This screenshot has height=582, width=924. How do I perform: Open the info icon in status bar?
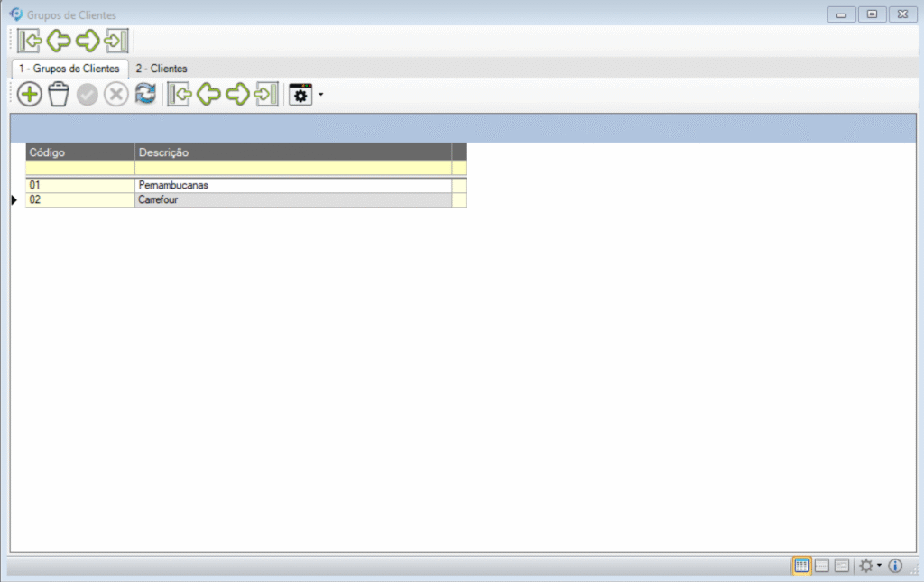point(895,566)
